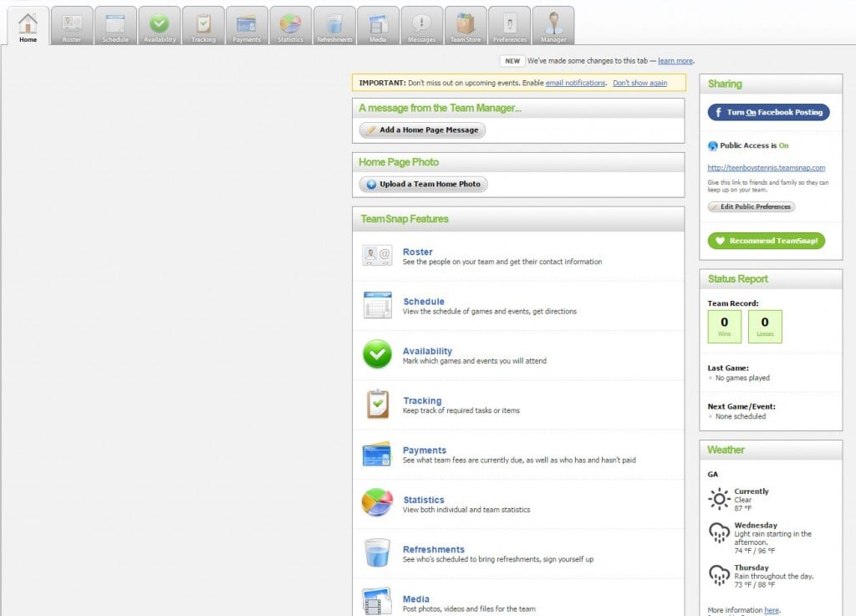This screenshot has height=616, width=856.
Task: Go to the Availability tab
Action: [160, 26]
